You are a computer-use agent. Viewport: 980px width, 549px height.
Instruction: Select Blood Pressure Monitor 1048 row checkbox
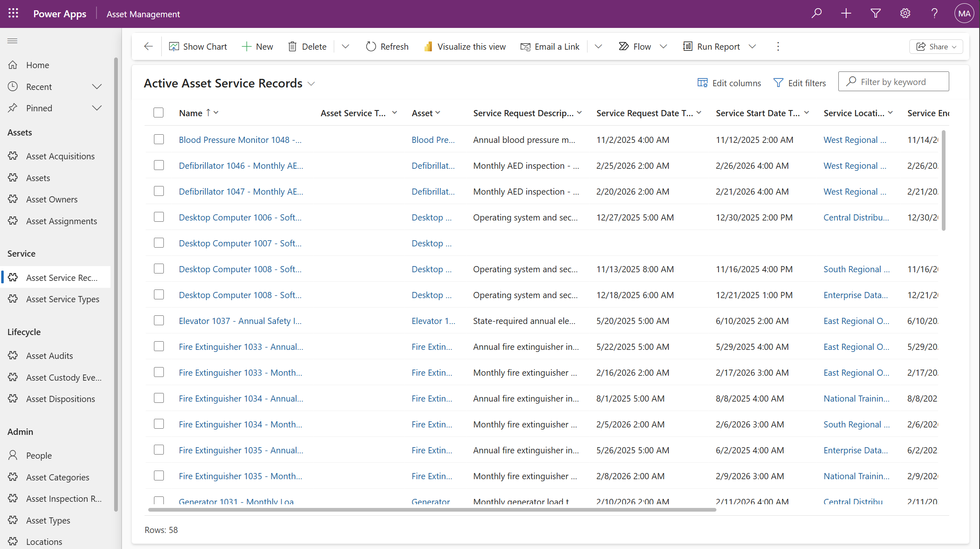[x=159, y=139]
